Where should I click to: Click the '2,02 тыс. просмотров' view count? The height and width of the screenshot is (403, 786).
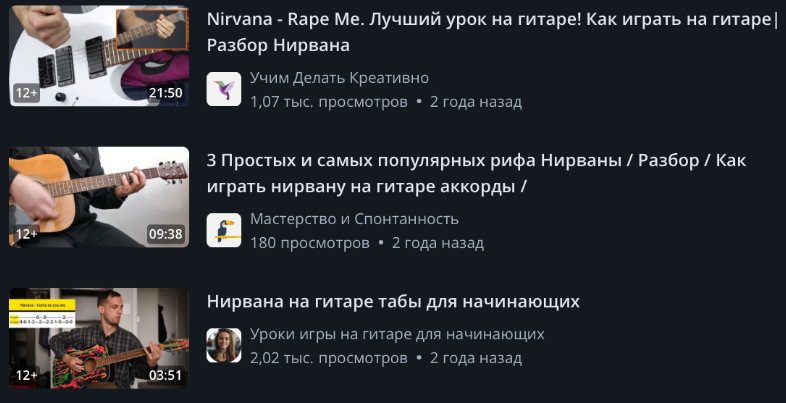point(329,358)
